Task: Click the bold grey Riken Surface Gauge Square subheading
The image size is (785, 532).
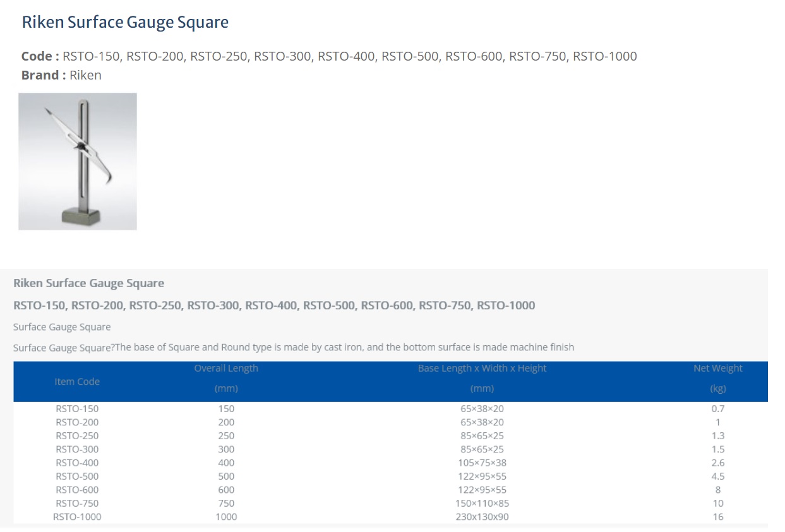Action: point(89,283)
